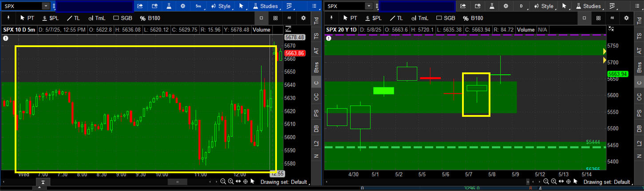Open the AT tab on left sidebar
The height and width of the screenshot is (191, 644).
pos(316,51)
